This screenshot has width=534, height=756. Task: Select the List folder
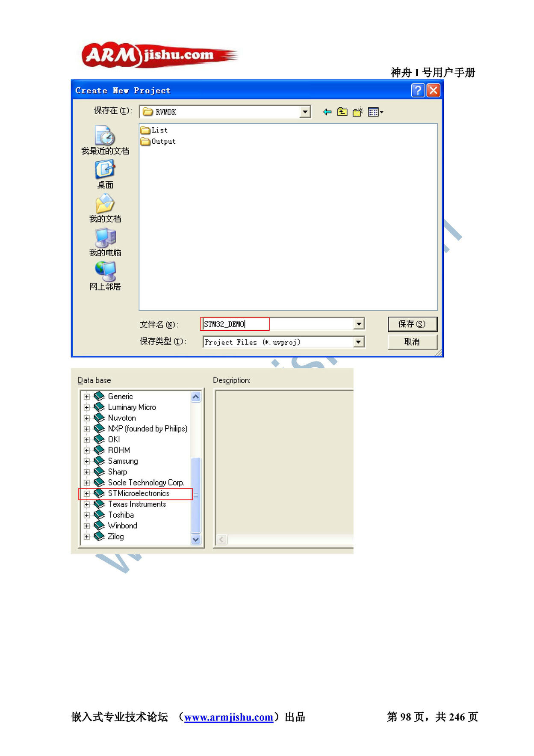point(154,130)
